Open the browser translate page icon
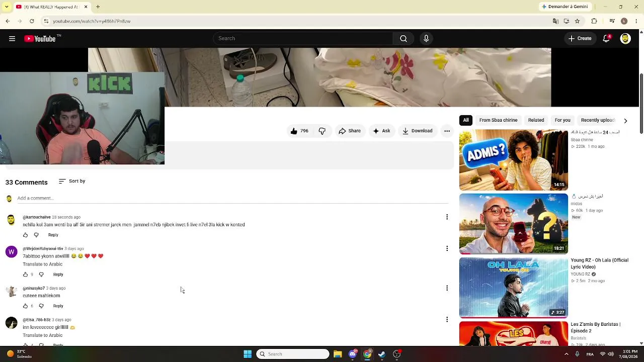The width and height of the screenshot is (644, 362). [x=555, y=21]
